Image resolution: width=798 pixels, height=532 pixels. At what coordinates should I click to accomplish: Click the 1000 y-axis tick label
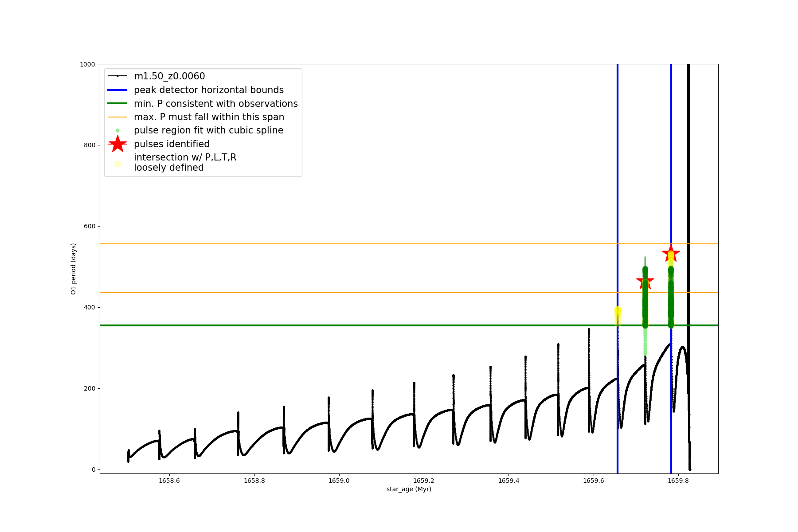(x=87, y=64)
